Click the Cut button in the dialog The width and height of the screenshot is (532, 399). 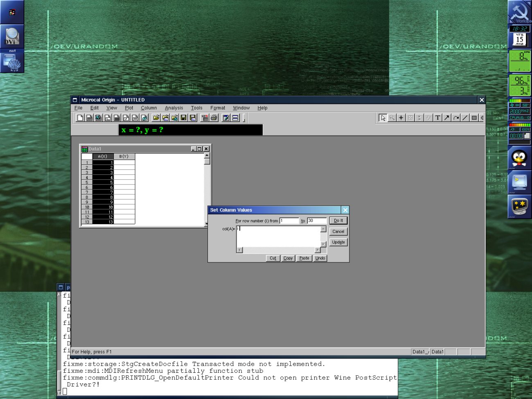pos(273,258)
